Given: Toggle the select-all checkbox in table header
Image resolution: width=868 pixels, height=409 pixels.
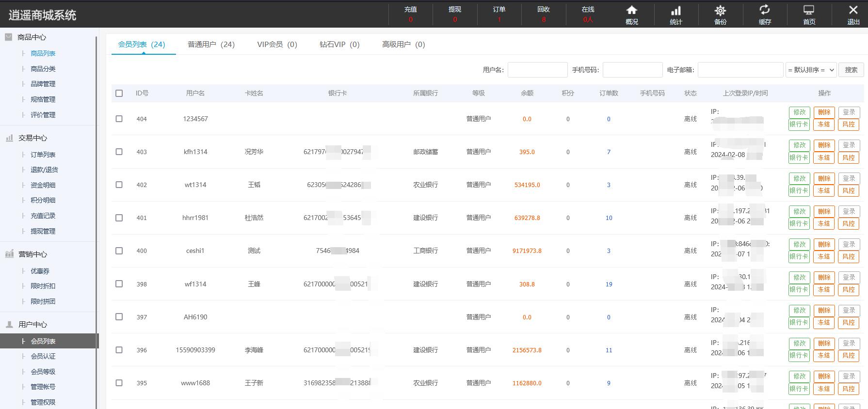Looking at the screenshot, I should (119, 93).
